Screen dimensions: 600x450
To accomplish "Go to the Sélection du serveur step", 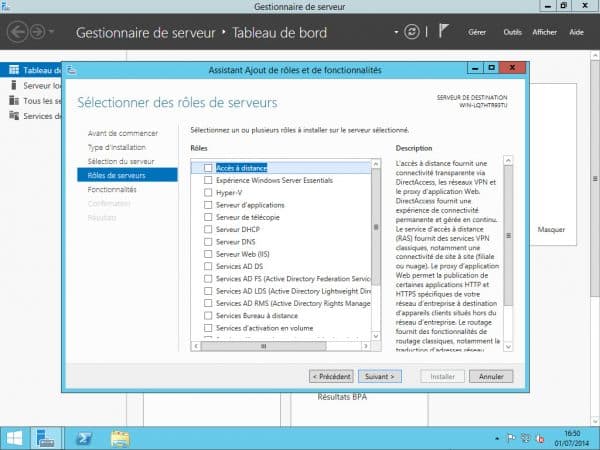I will coord(120,161).
